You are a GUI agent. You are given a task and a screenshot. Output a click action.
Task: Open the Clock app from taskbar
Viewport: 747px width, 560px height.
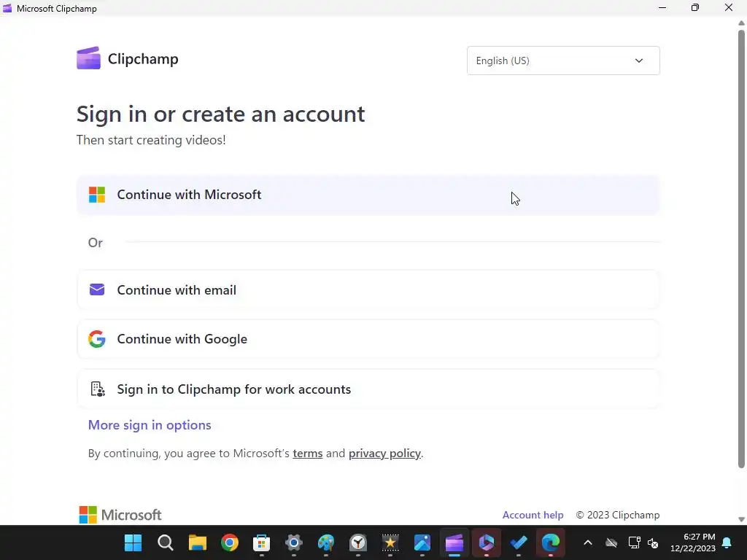[358, 542]
